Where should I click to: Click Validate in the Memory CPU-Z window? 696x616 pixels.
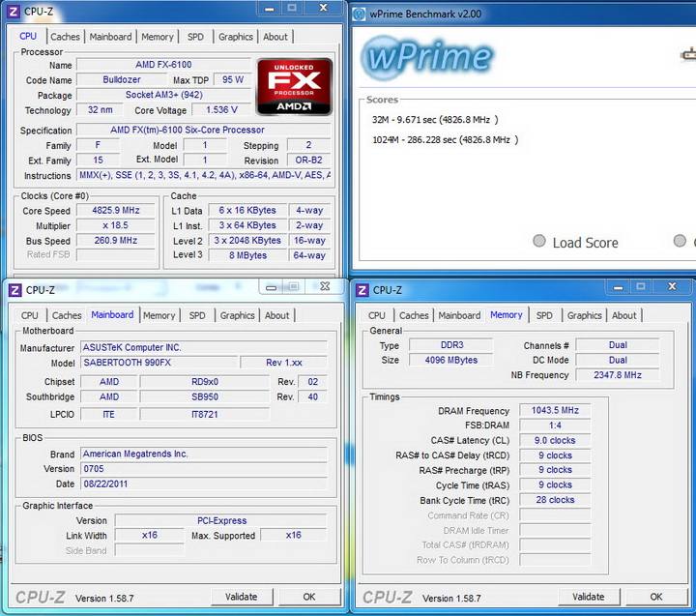point(588,597)
